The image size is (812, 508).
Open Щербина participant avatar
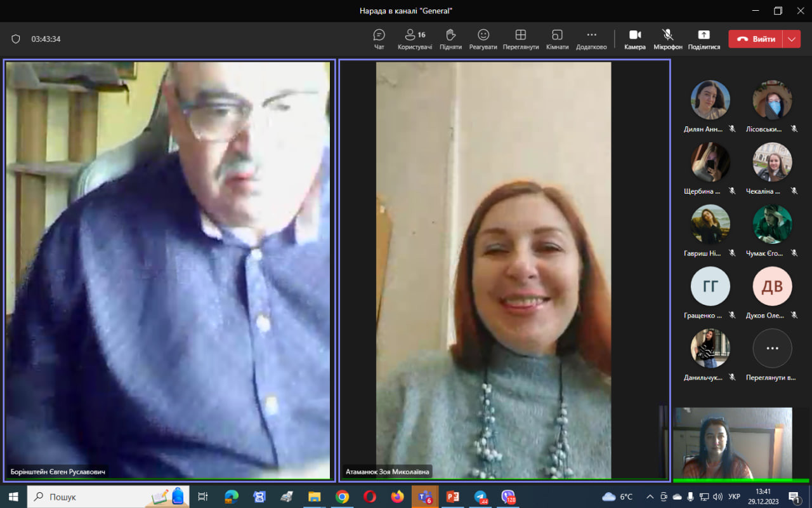click(710, 162)
